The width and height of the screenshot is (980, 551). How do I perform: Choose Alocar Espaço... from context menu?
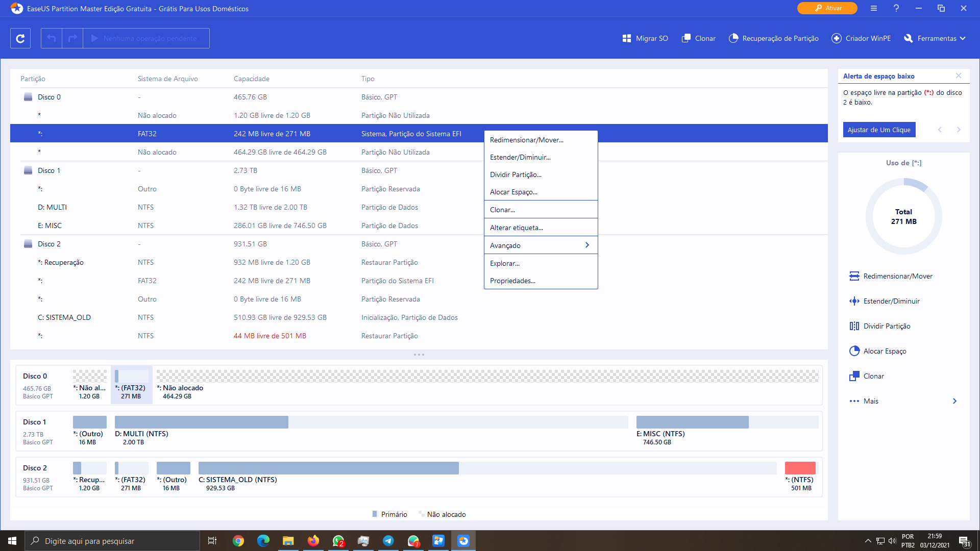tap(541, 192)
